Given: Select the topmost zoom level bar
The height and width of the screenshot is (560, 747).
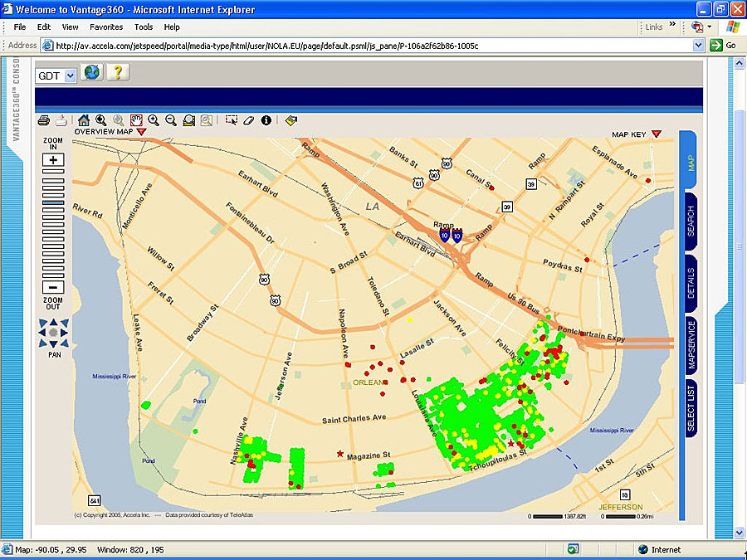Looking at the screenshot, I should point(53,171).
